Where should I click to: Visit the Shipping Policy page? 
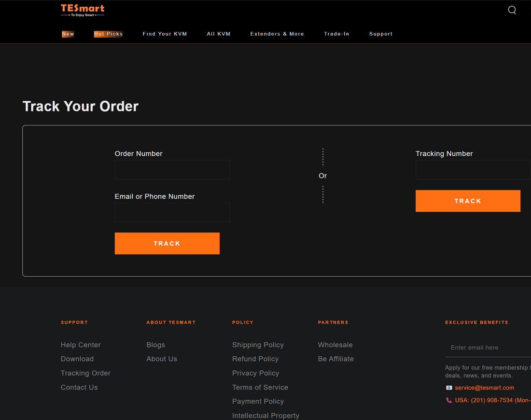click(x=258, y=345)
